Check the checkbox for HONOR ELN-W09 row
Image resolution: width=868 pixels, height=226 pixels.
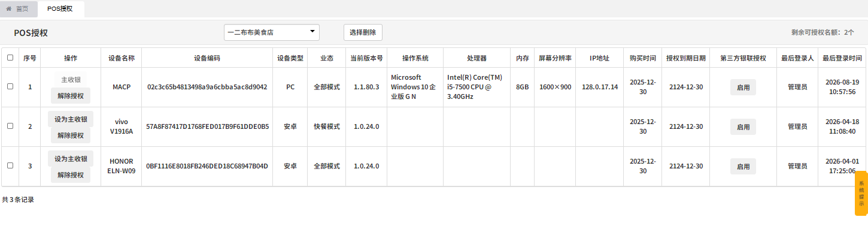(10, 165)
